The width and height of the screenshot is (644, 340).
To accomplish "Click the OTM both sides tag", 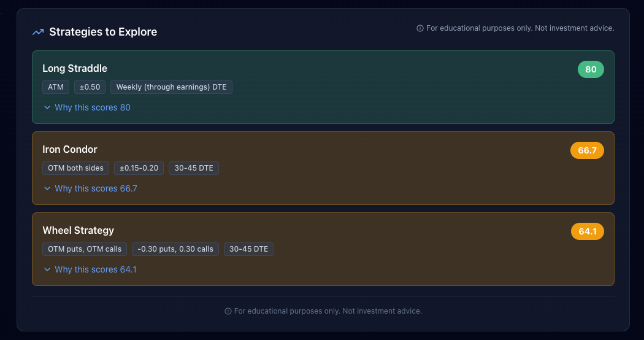I will pyautogui.click(x=76, y=168).
